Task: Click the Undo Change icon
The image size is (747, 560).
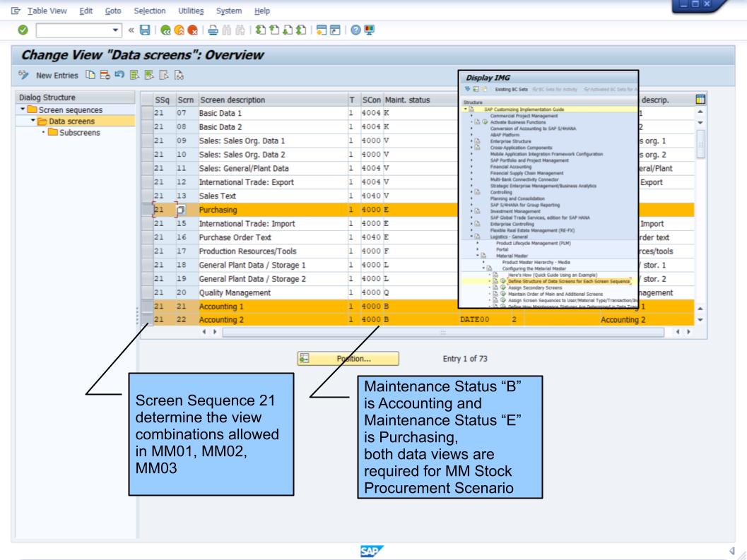Action: (x=119, y=75)
